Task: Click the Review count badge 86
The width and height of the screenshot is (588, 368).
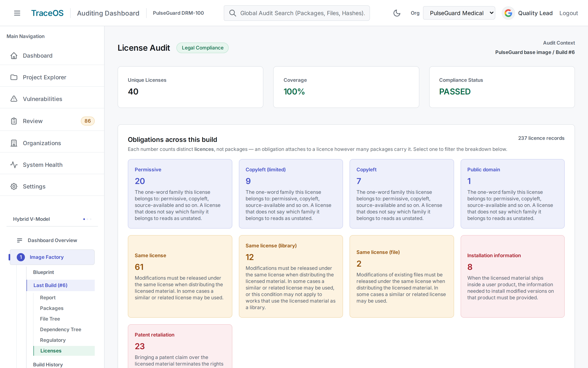Action: pyautogui.click(x=88, y=121)
